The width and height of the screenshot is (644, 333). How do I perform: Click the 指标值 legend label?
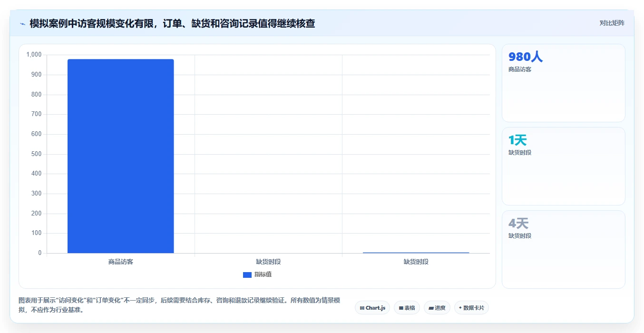[x=263, y=274]
